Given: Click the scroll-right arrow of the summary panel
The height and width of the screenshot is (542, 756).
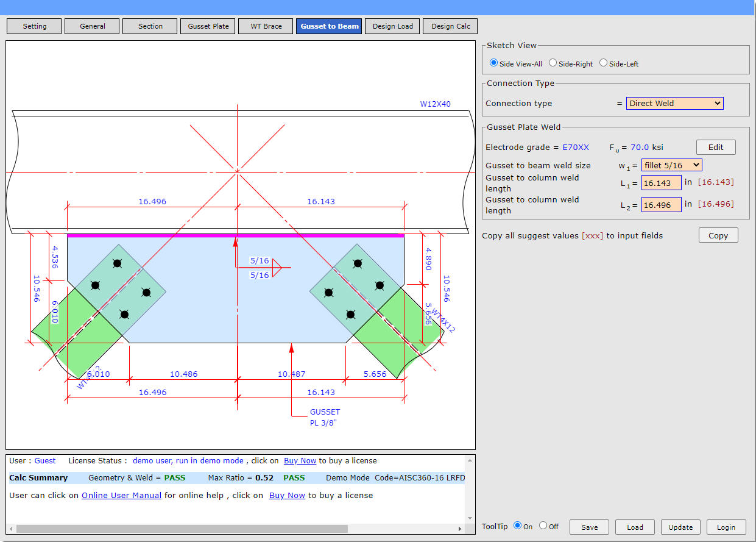Looking at the screenshot, I should pos(460,529).
